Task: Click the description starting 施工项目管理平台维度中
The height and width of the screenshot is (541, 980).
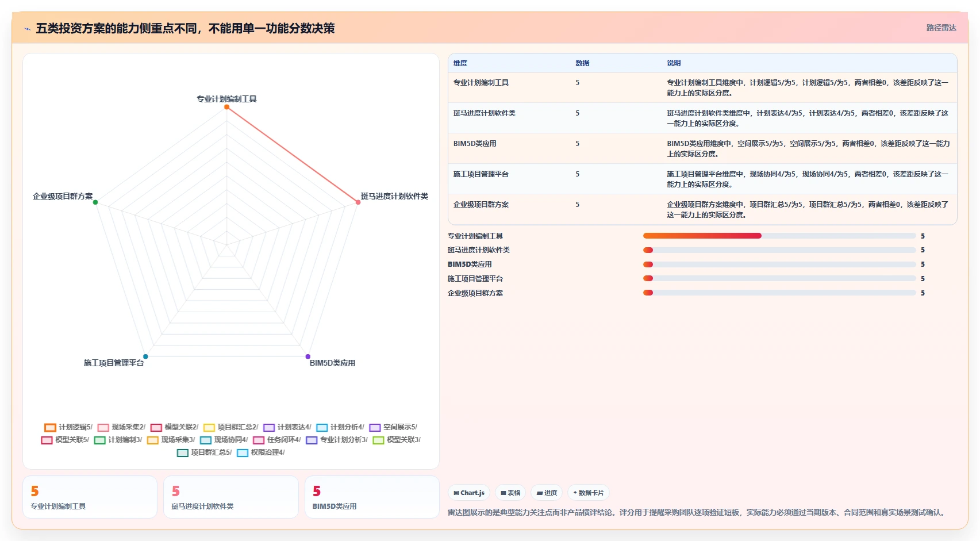Action: coord(808,179)
